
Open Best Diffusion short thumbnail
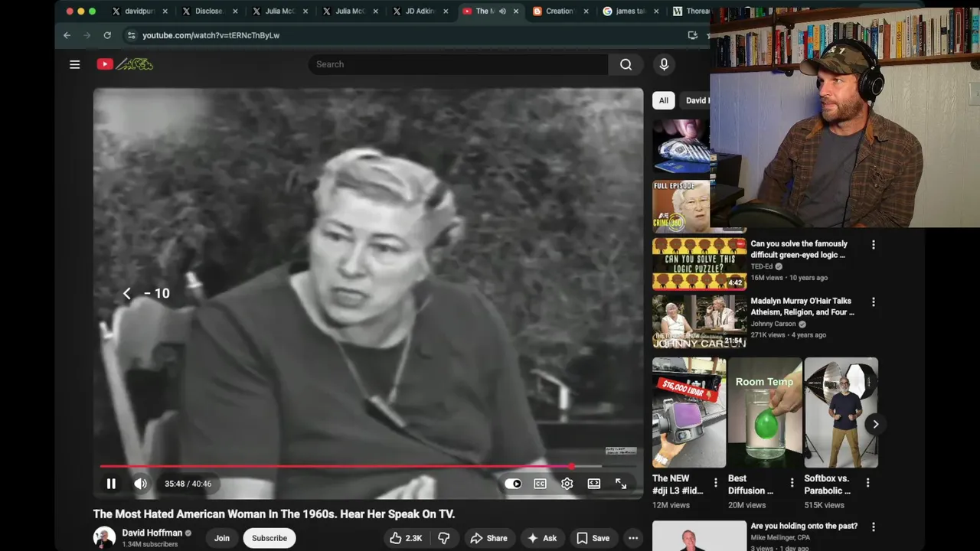coord(765,412)
